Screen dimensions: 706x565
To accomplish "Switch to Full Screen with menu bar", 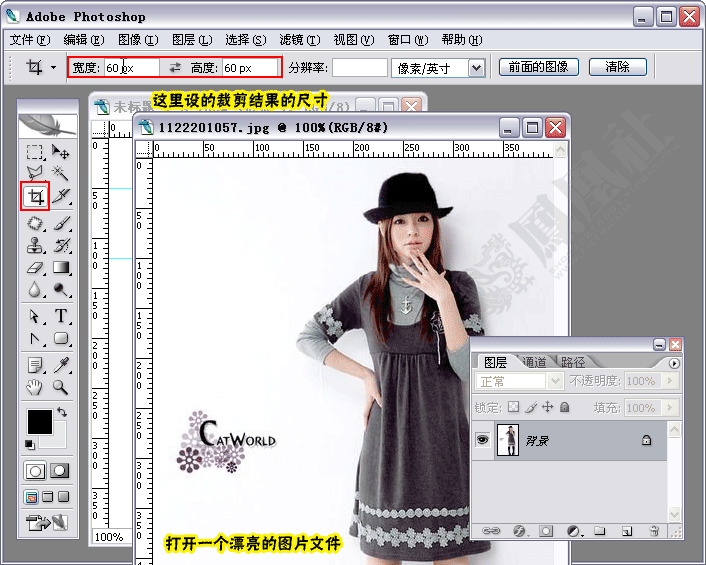I will [48, 497].
